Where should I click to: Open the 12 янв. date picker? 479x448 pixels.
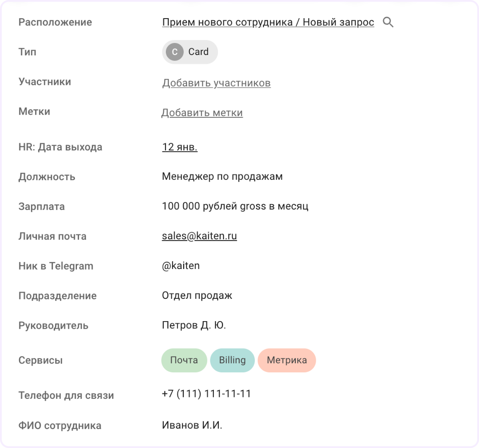pyautogui.click(x=180, y=147)
